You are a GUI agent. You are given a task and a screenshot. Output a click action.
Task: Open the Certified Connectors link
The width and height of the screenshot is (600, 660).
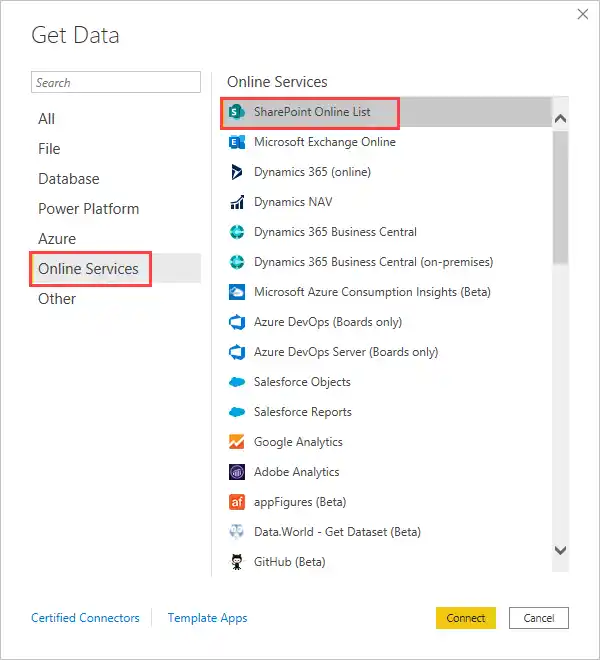(85, 618)
